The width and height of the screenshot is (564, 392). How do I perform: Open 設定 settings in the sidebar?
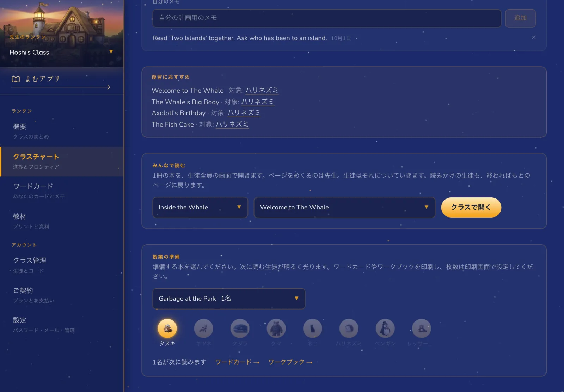click(x=62, y=325)
